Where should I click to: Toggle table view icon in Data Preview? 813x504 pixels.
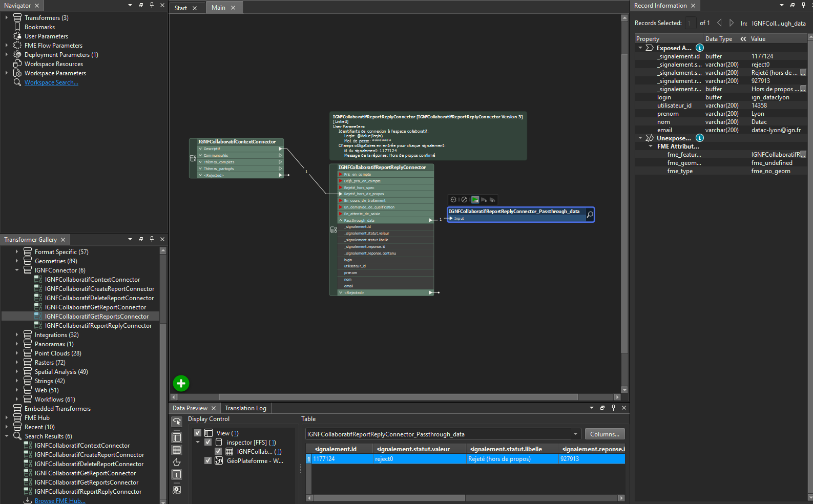[177, 450]
